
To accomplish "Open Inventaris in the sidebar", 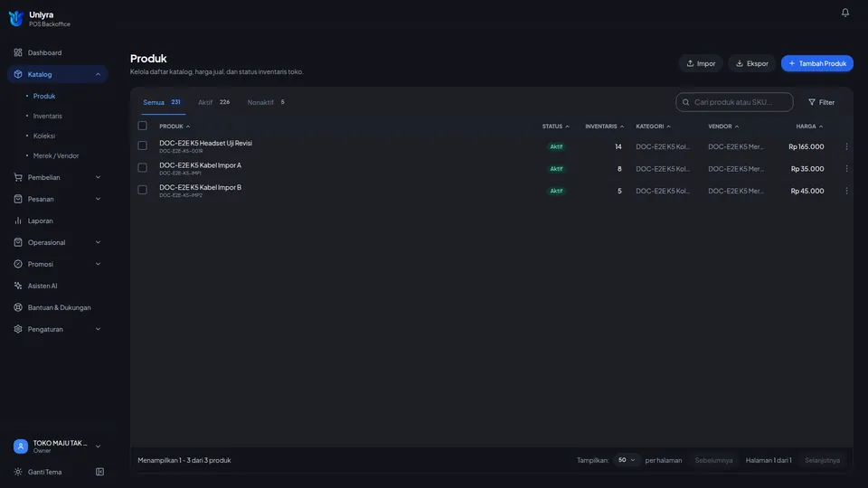I will point(47,116).
